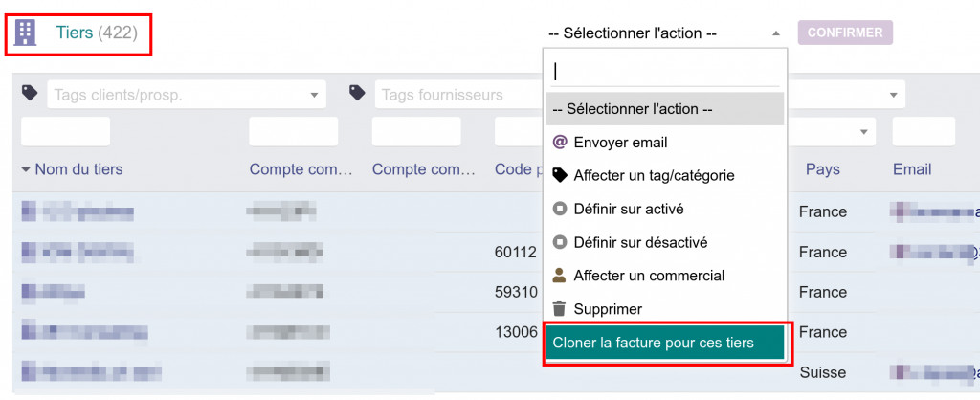The image size is (980, 400).
Task: Click the person icon for Affecter un commercial
Action: coord(561,276)
